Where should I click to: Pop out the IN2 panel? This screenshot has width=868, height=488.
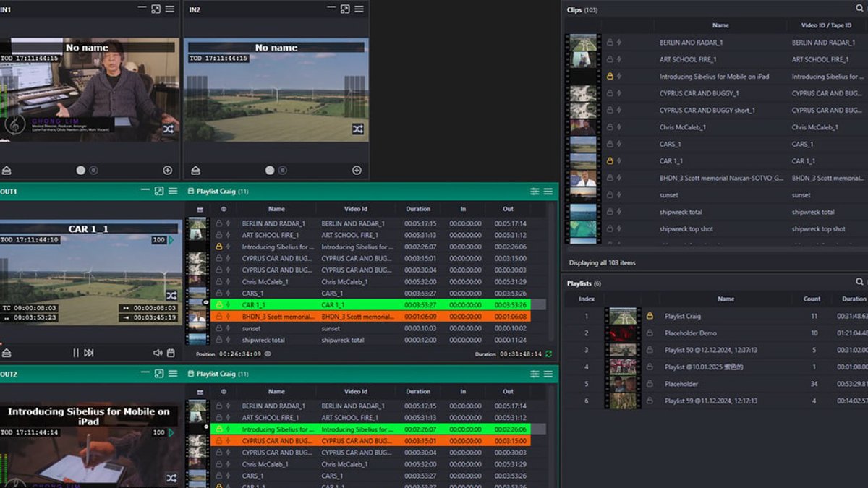345,9
